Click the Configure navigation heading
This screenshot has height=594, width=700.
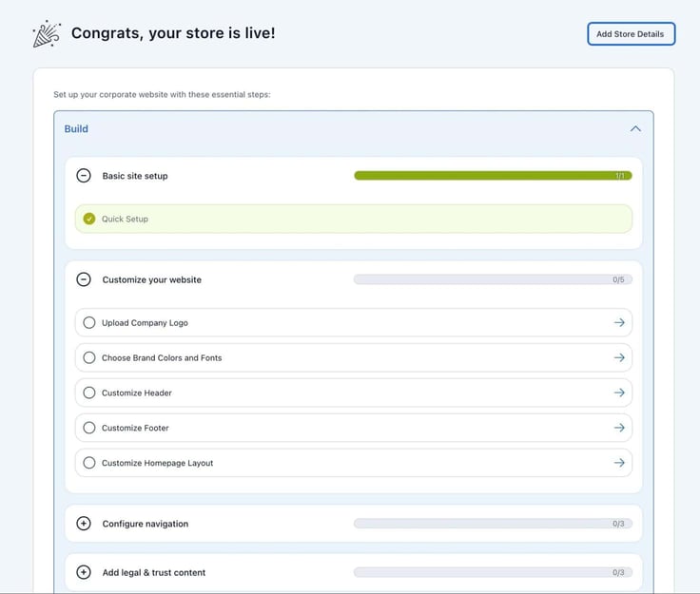tap(146, 524)
